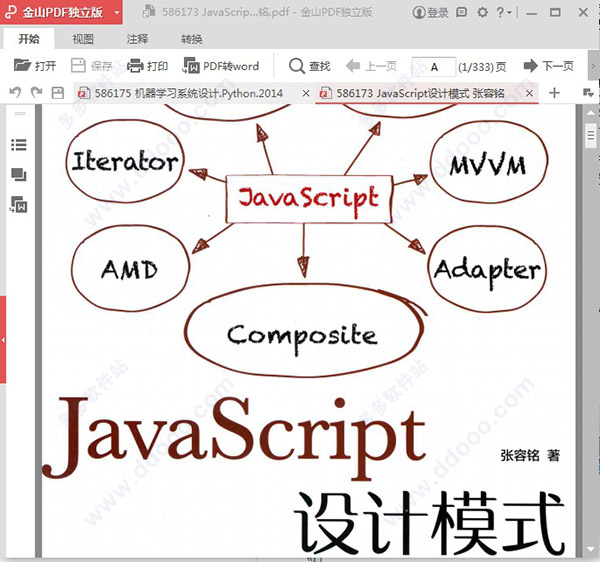Click the (1/333) 页 page count text
Viewport: 600px width, 562px height.
(x=482, y=67)
